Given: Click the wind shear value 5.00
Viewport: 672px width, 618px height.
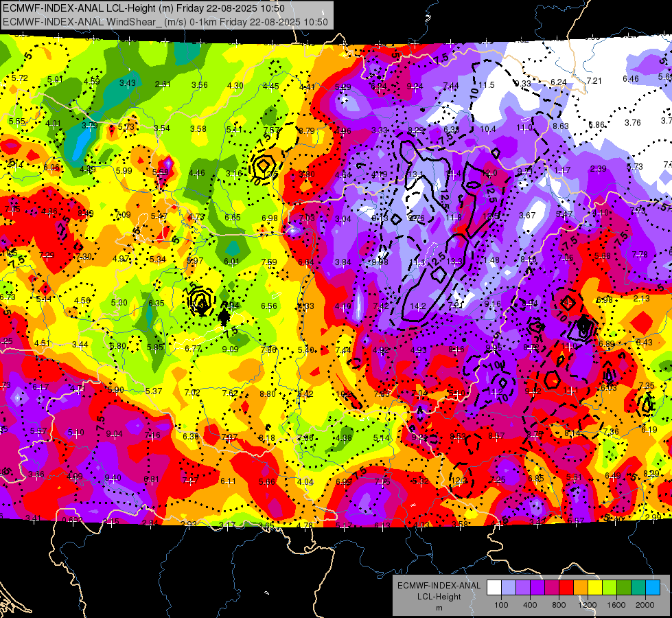Looking at the screenshot, I should coord(119,302).
